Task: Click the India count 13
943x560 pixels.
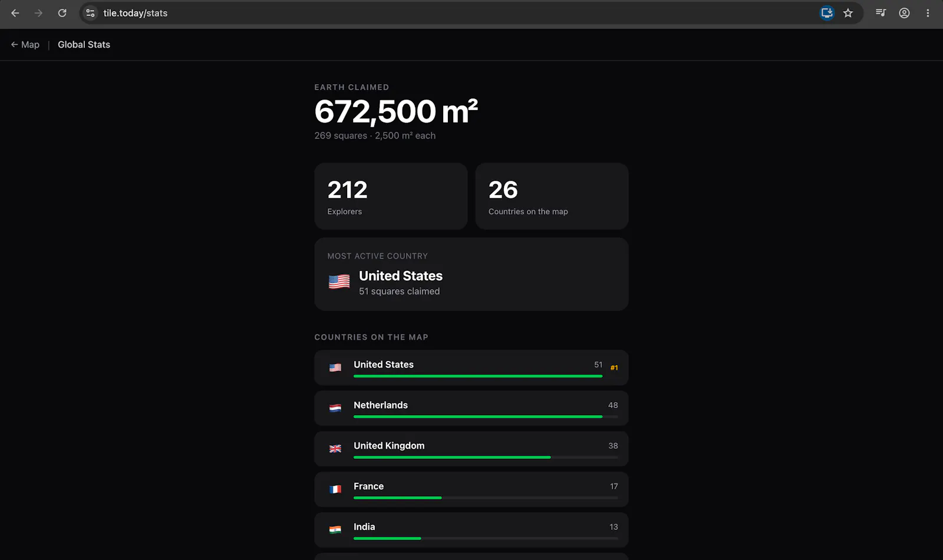Action: [x=614, y=527]
